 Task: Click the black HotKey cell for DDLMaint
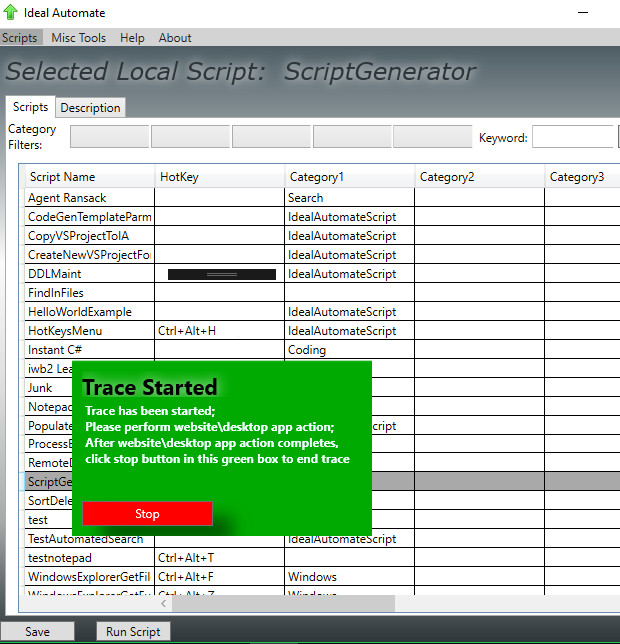tap(222, 274)
